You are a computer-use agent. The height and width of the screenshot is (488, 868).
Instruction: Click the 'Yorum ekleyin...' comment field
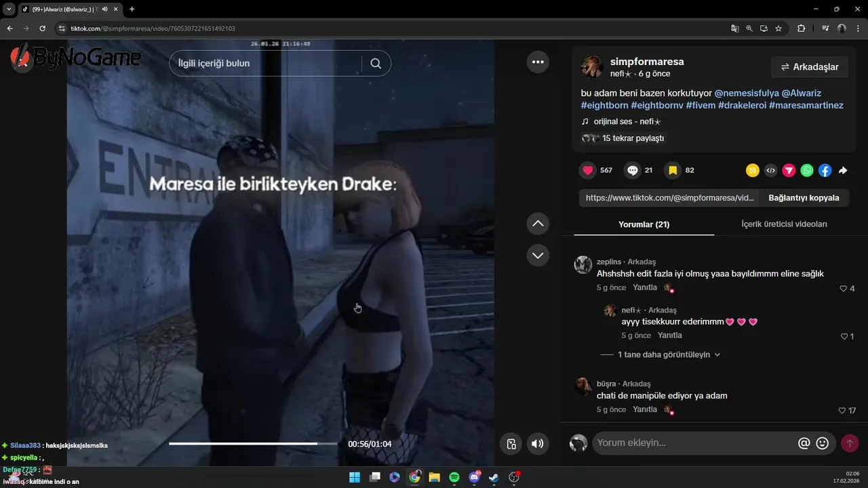pyautogui.click(x=694, y=443)
